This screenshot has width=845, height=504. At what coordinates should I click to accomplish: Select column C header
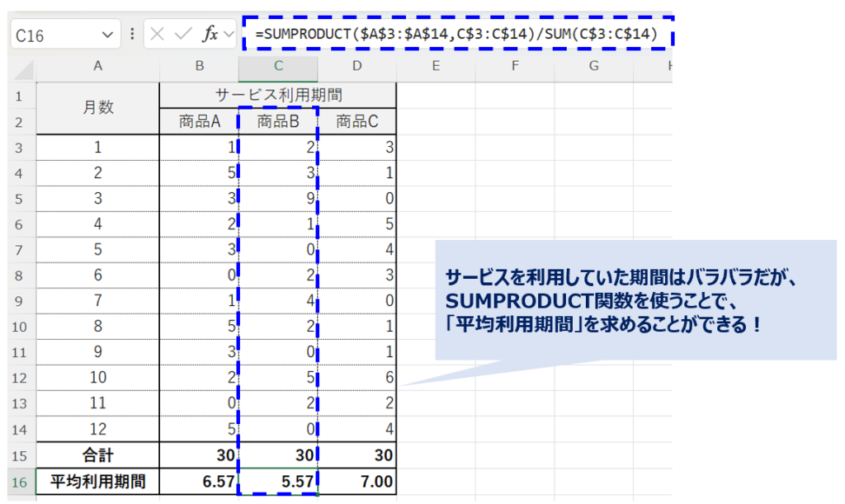pyautogui.click(x=278, y=66)
